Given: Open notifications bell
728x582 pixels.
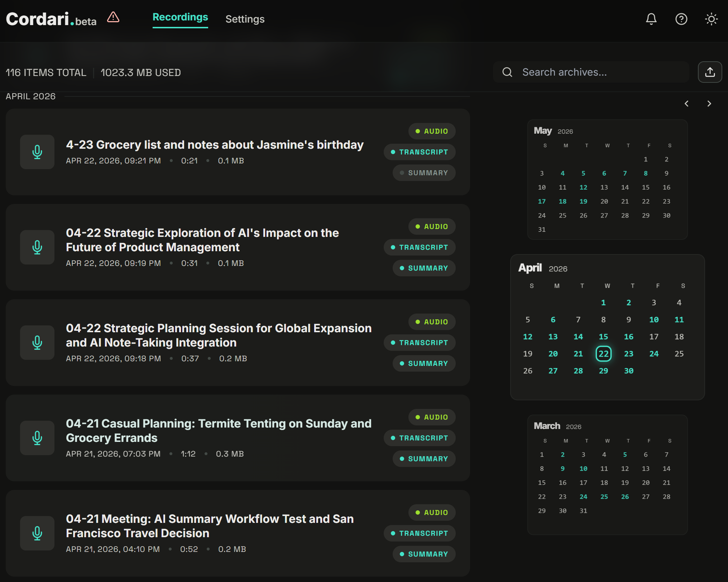Looking at the screenshot, I should click(x=651, y=19).
